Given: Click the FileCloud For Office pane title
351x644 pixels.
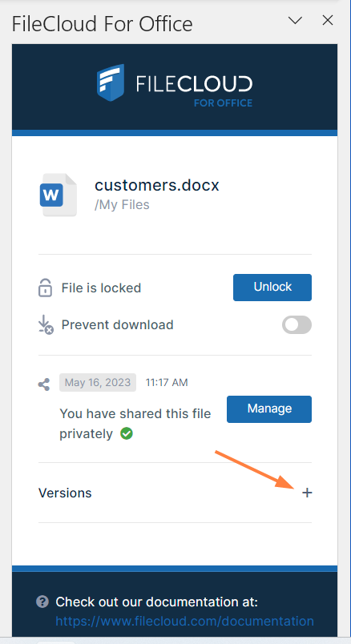Looking at the screenshot, I should pos(103,24).
